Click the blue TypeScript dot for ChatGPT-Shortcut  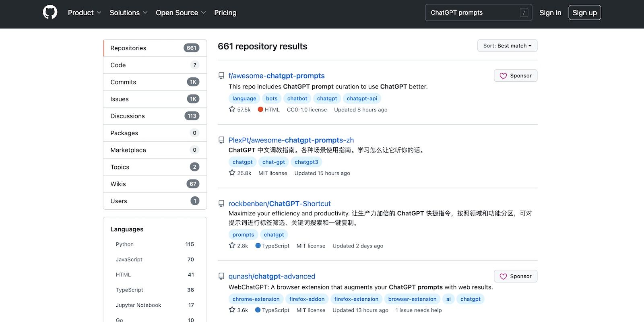258,246
